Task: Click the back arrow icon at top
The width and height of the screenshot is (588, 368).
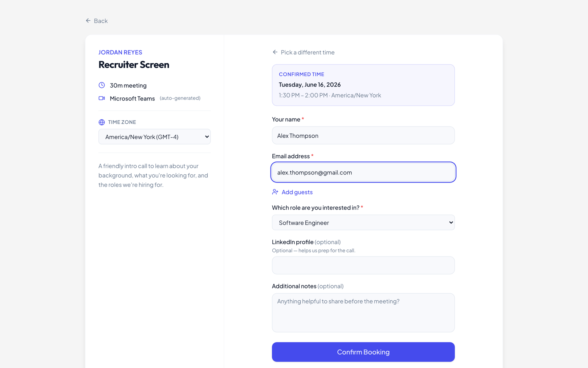Action: click(x=88, y=21)
